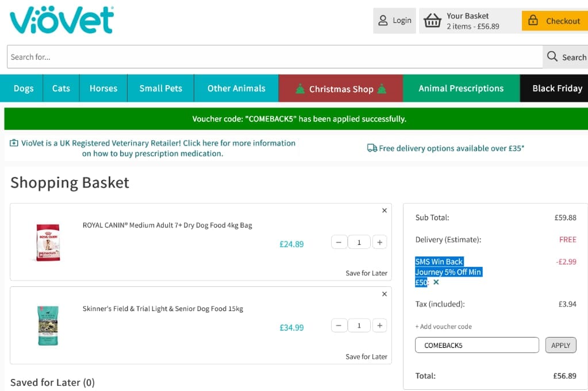
Task: Click Royal Canin product thumbnail
Action: pos(48,242)
